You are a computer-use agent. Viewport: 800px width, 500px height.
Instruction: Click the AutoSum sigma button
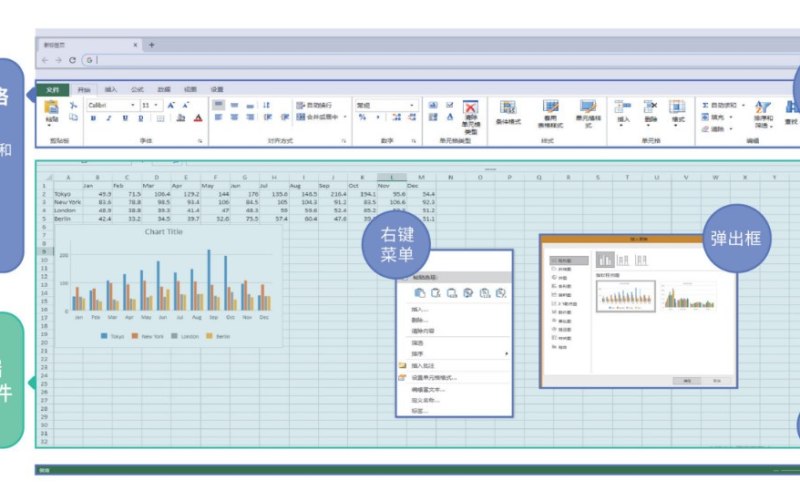point(719,105)
